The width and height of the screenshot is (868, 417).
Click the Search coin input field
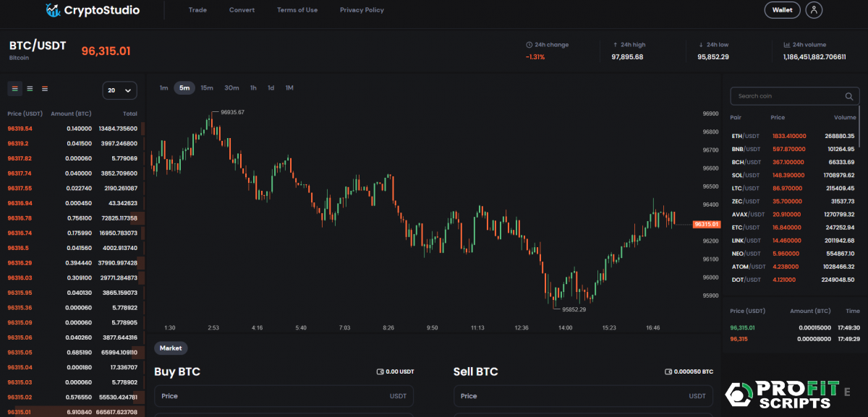pyautogui.click(x=788, y=96)
